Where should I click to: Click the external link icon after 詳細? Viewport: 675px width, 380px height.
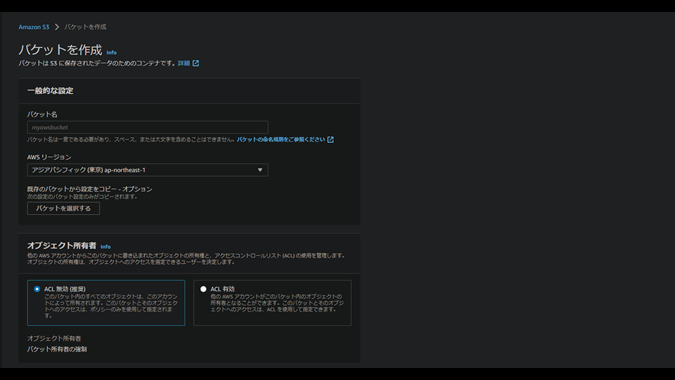click(196, 63)
